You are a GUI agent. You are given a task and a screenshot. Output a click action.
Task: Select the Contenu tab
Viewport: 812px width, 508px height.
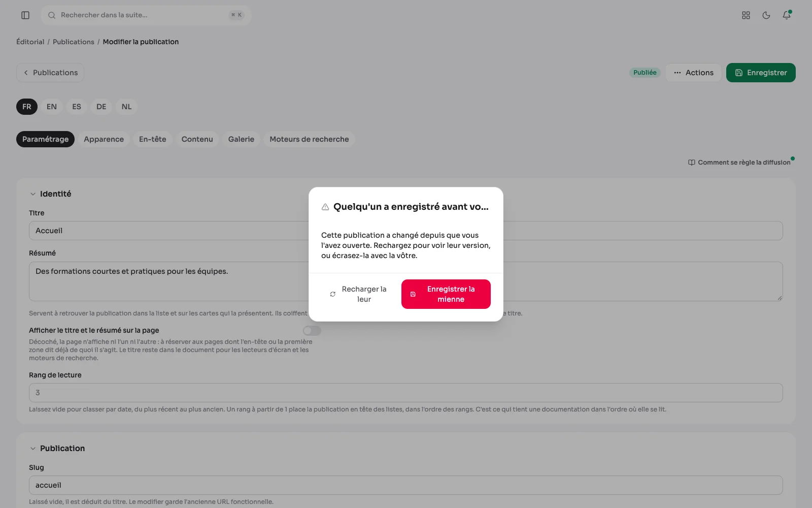pyautogui.click(x=197, y=139)
